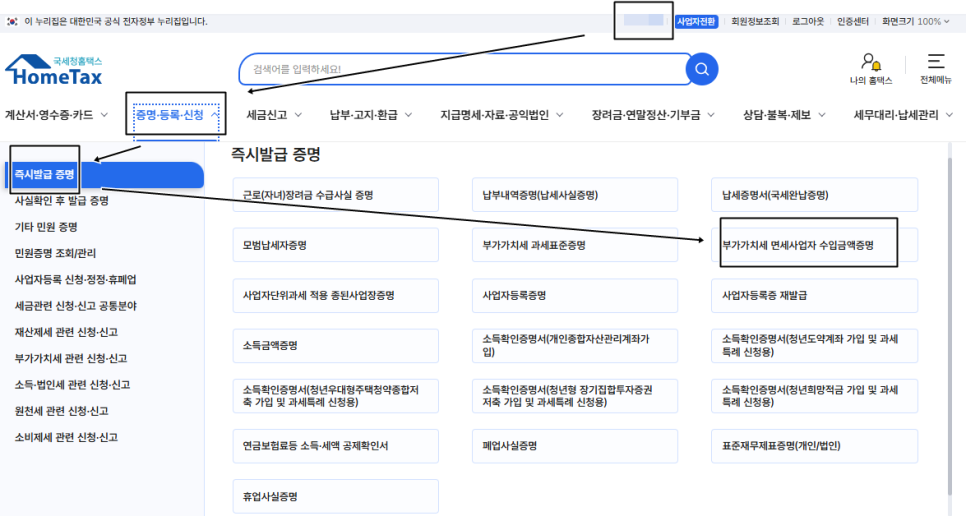Select 사업자등록 신청·정정·휴폐업 sidebar item
Image resolution: width=966 pixels, height=516 pixels.
point(76,280)
